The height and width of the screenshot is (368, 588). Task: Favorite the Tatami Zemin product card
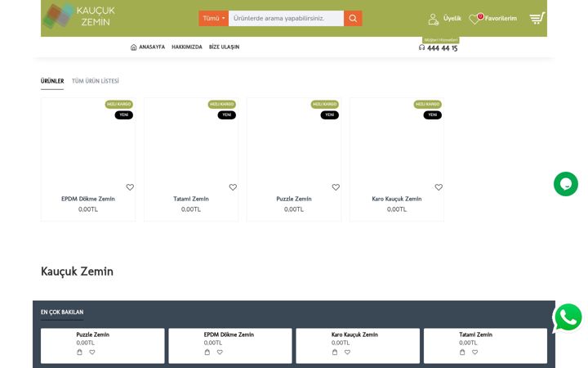[233, 187]
